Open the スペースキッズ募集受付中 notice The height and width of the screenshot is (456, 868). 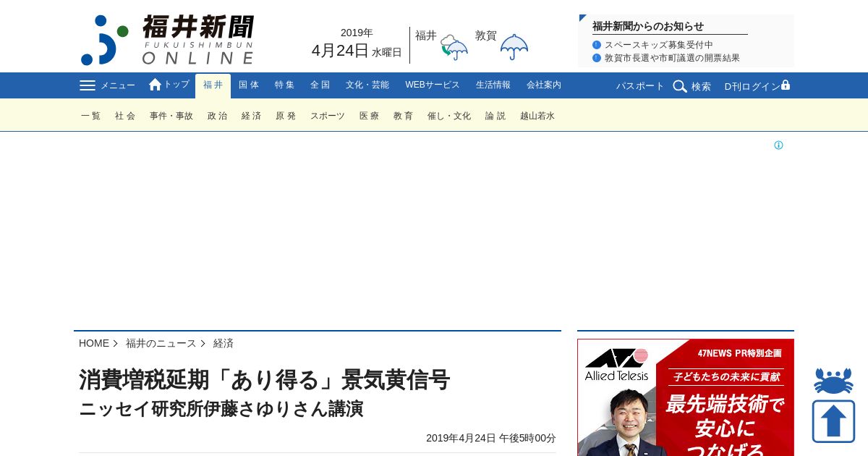(x=659, y=45)
